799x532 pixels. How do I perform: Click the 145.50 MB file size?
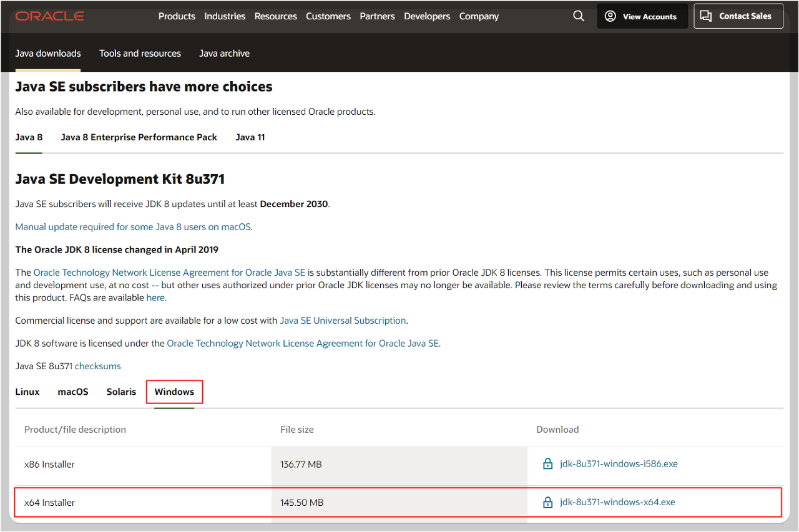[x=301, y=502]
